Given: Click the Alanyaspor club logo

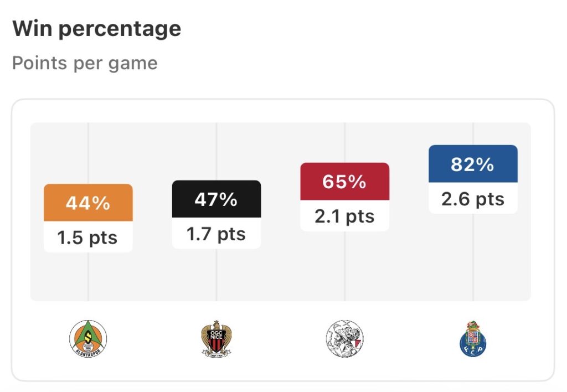Looking at the screenshot, I should pos(88,338).
